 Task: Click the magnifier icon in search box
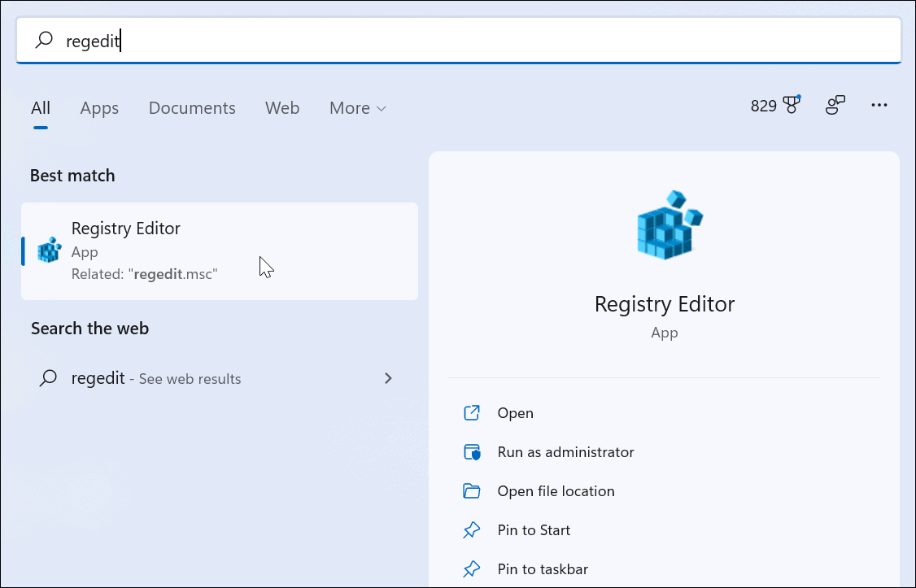point(45,40)
